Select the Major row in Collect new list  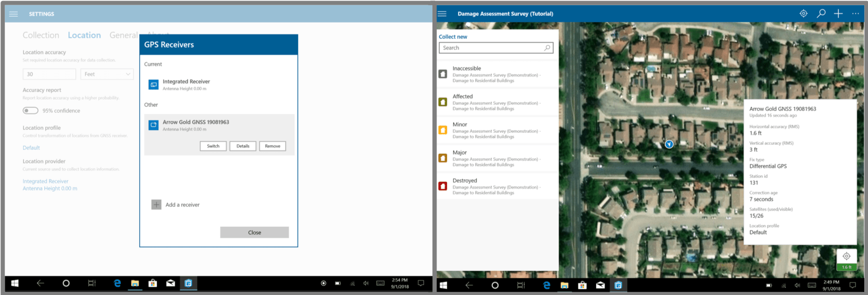click(498, 158)
